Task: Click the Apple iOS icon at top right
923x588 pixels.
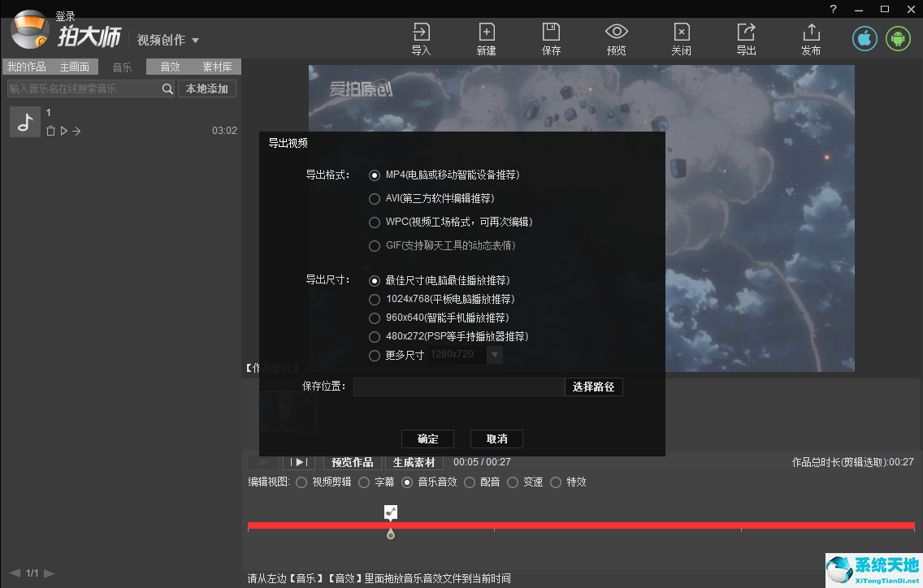Action: 864,37
